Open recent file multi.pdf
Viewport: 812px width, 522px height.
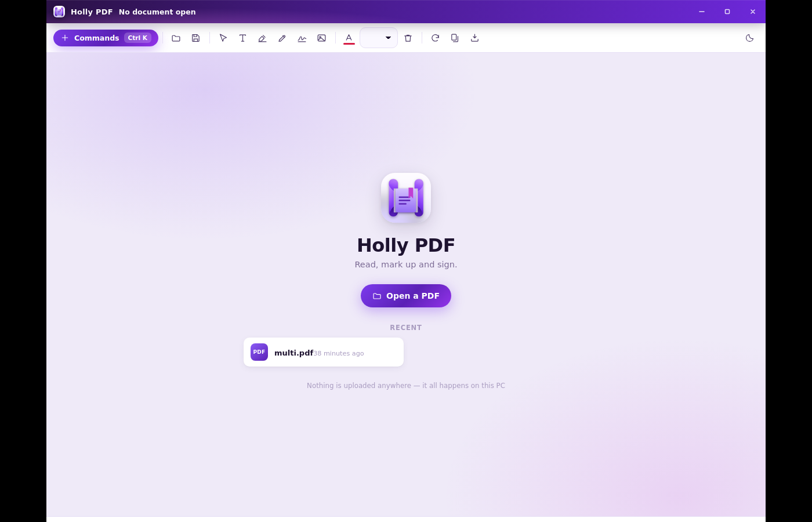click(x=324, y=352)
